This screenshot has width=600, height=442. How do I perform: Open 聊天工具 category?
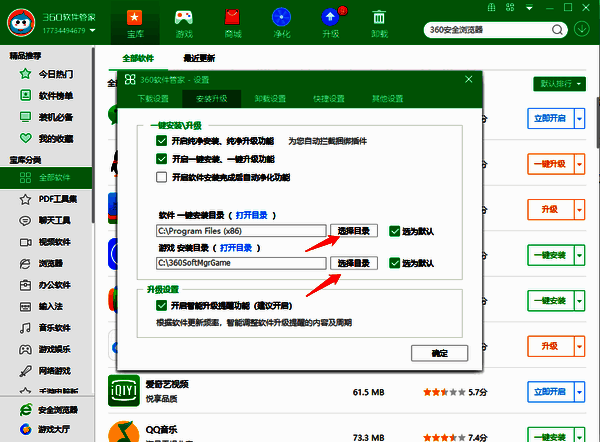click(x=46, y=220)
